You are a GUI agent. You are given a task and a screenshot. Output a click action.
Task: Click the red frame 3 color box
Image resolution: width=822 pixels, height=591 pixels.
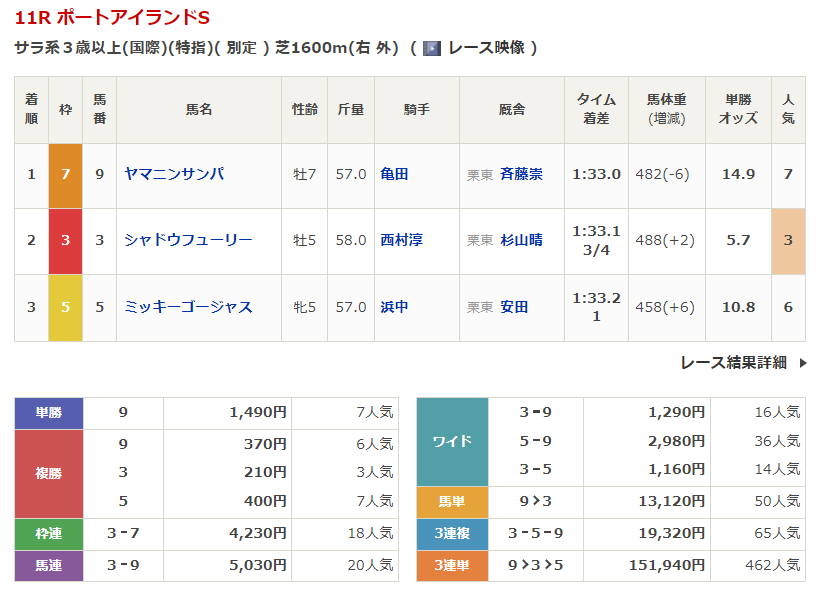click(65, 240)
